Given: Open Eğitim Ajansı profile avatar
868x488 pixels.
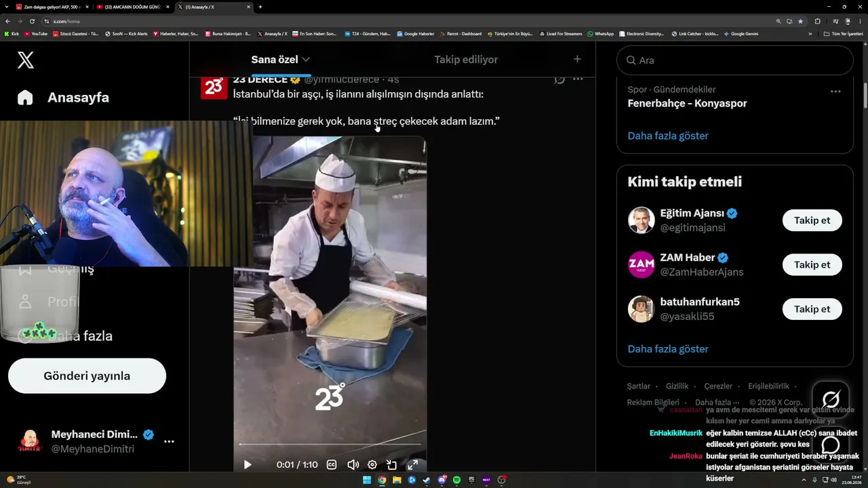Looking at the screenshot, I should [x=641, y=220].
